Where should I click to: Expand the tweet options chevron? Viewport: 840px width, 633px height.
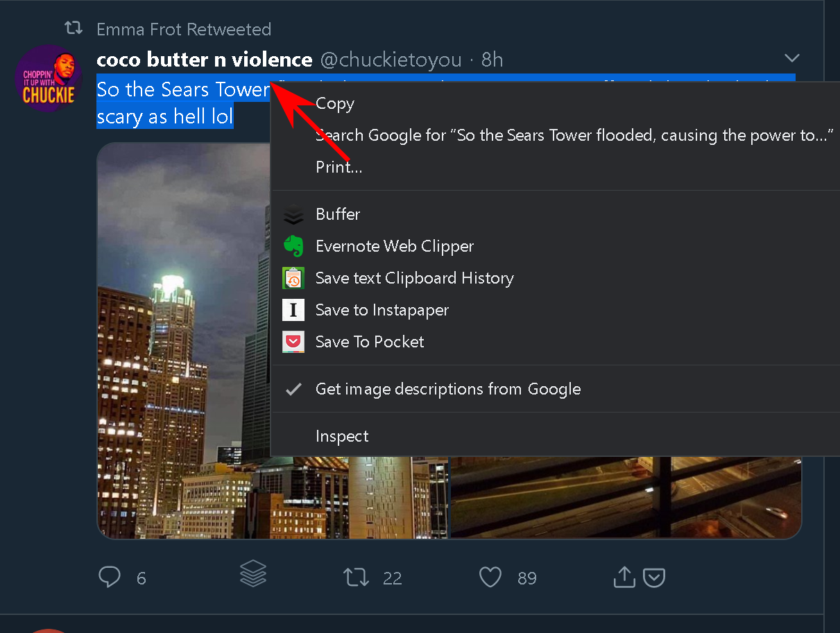[791, 58]
